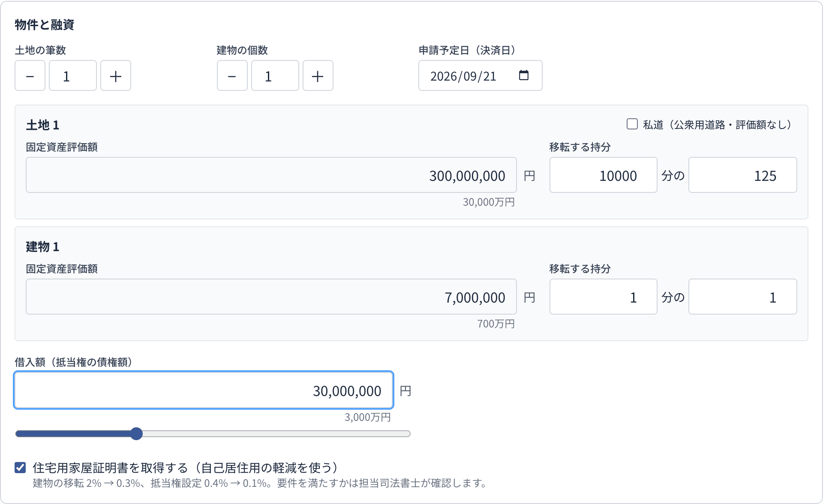Decrease the 土地の筆数 count

coord(30,75)
